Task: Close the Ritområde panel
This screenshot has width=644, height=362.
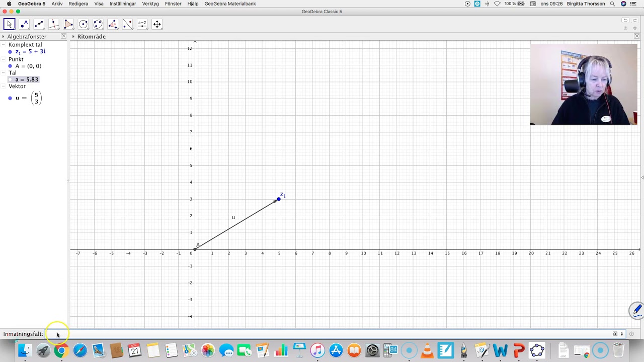Action: 636,36
